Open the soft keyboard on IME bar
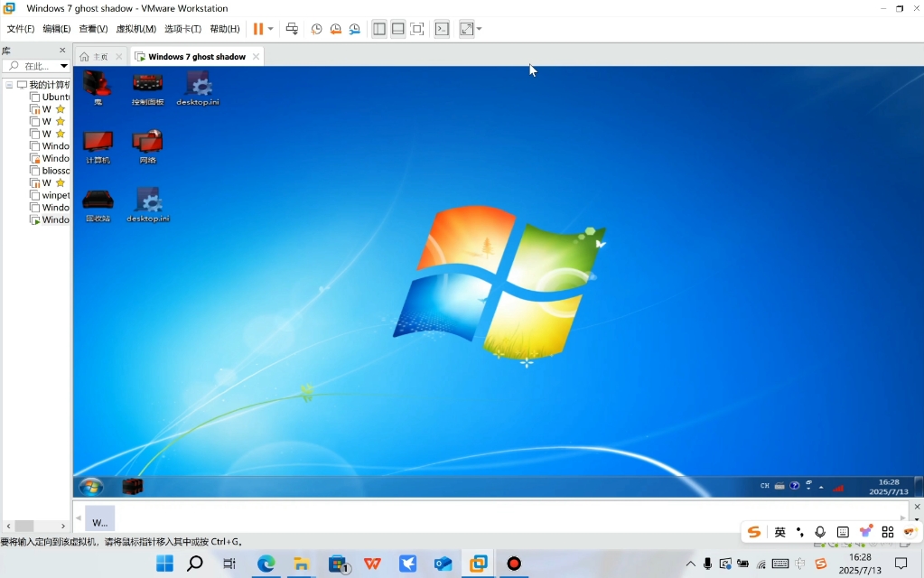Viewport: 924px width, 578px height. 843,532
